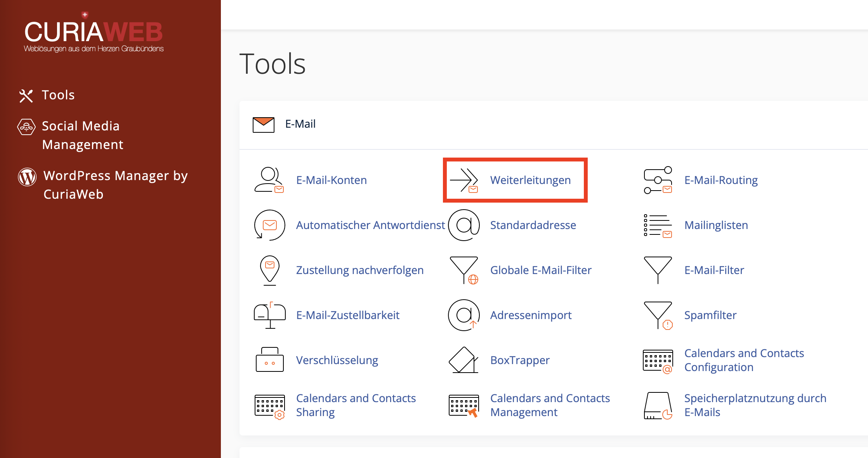
Task: Open Calendars and Contacts Management link
Action: point(550,405)
